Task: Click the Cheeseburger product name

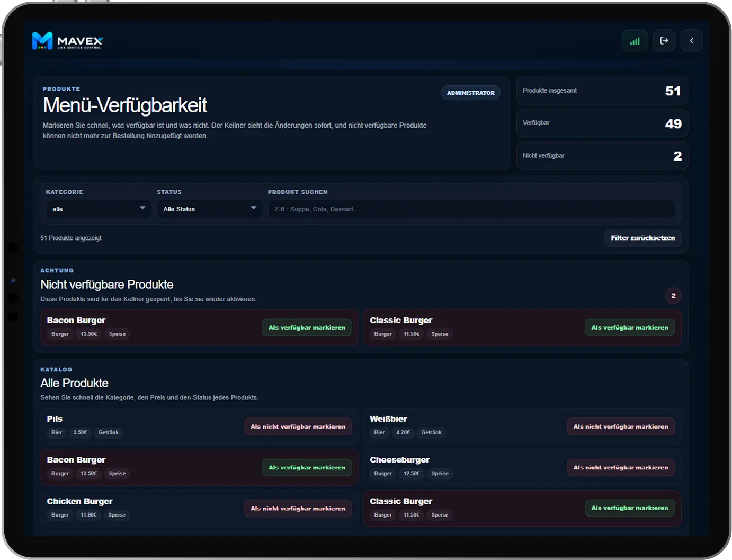Action: pos(399,460)
